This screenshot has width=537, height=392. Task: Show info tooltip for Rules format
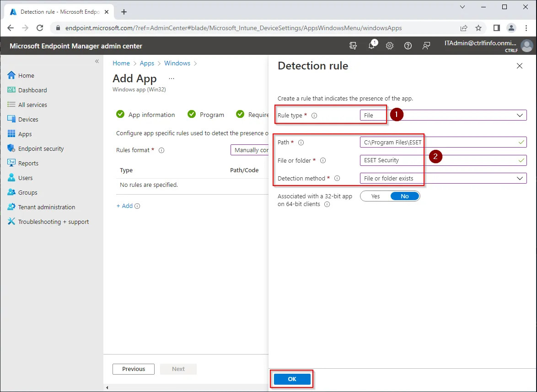[161, 150]
